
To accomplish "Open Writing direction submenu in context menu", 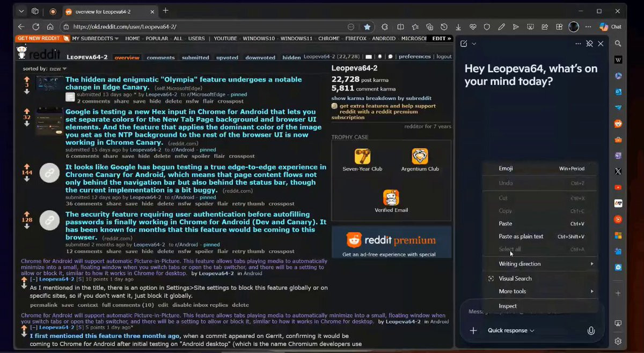I will (540, 264).
